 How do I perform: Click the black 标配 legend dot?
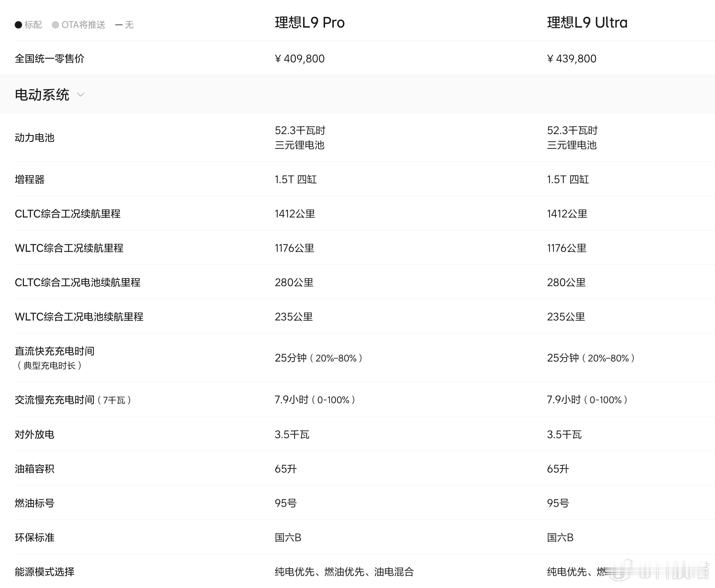pos(18,25)
